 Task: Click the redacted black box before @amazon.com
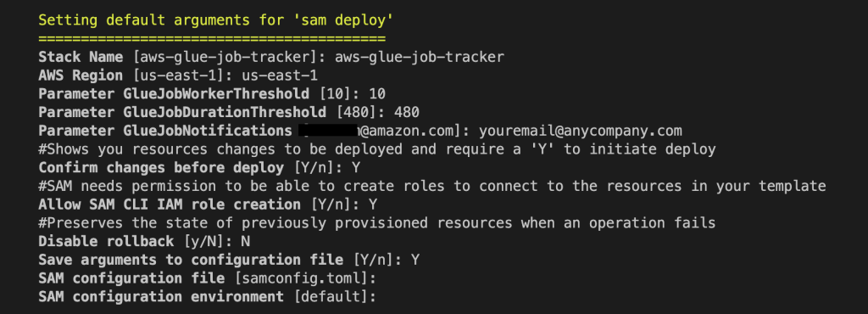click(330, 131)
